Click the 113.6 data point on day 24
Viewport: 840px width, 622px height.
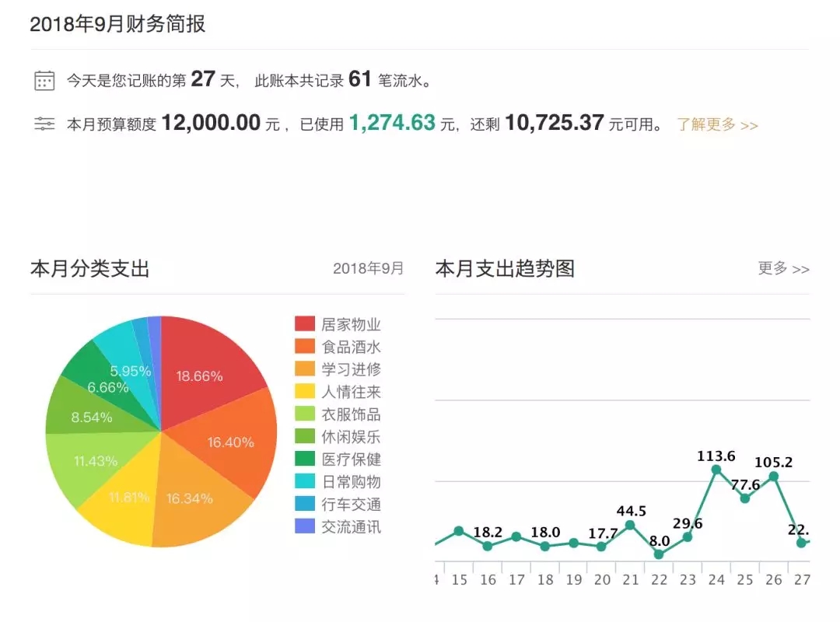(x=716, y=470)
